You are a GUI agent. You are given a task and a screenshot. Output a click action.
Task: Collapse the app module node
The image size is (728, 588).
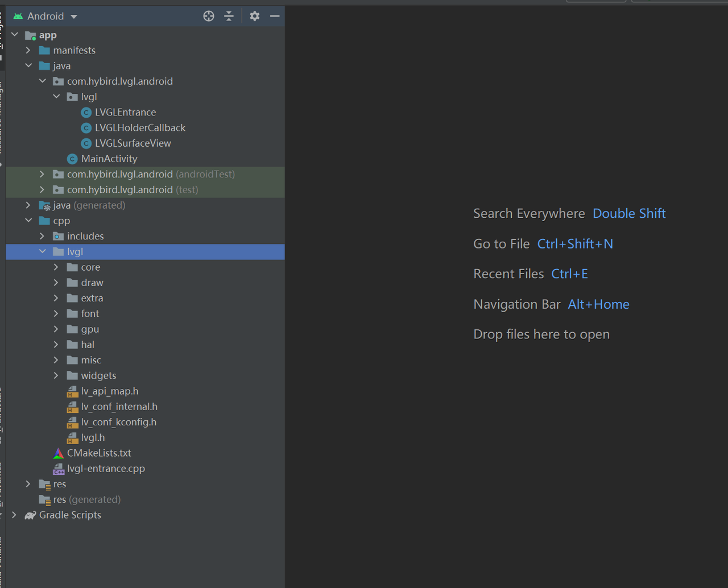click(x=15, y=35)
